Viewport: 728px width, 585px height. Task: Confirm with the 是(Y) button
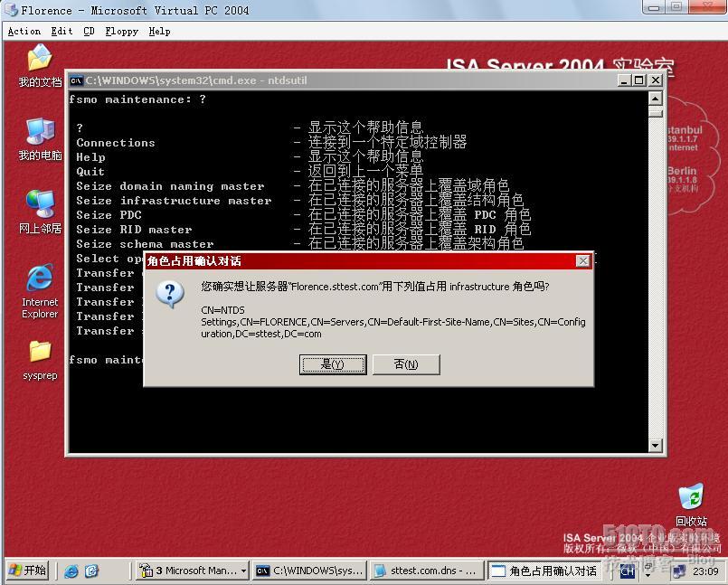tap(333, 364)
